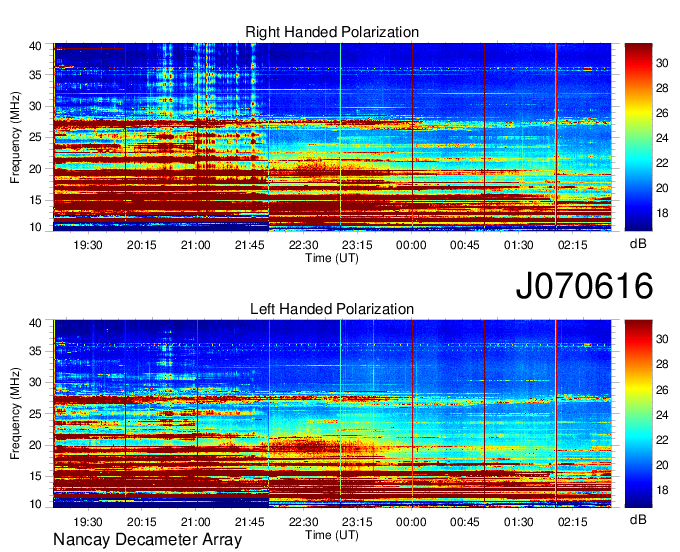Click 24 dB tick on Right Handed colorbar
This screenshot has width=680, height=552.
click(x=662, y=138)
